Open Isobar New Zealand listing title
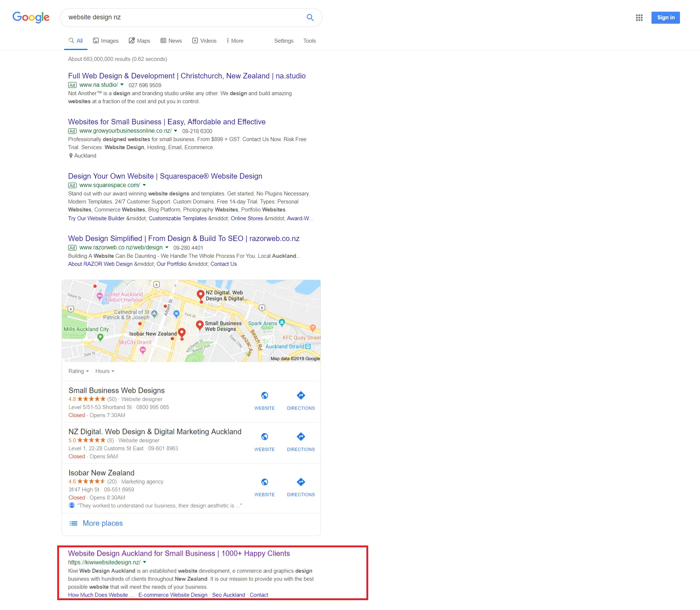This screenshot has height=610, width=700. coord(101,473)
